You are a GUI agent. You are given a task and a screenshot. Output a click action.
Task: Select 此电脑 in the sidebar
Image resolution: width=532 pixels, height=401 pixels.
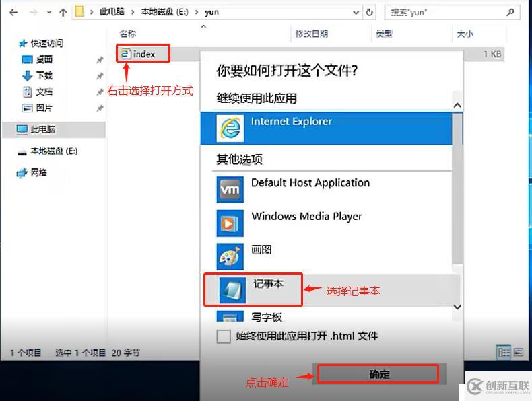[54, 129]
